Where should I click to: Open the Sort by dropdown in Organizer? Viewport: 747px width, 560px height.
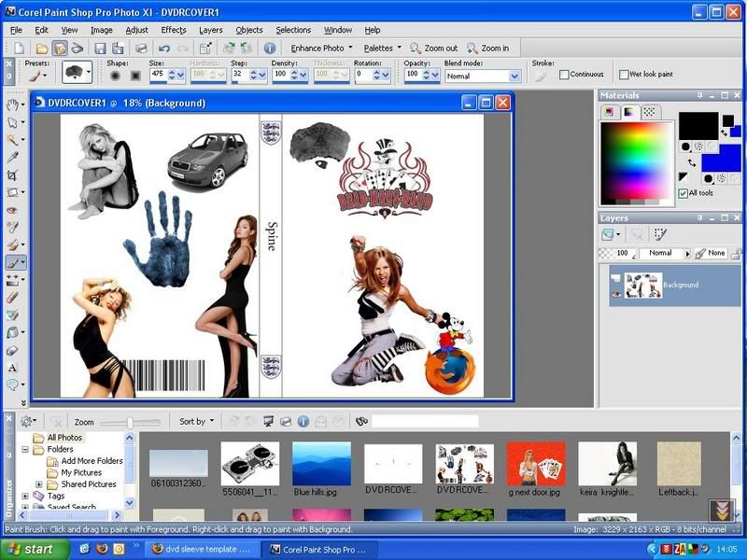[x=196, y=421]
